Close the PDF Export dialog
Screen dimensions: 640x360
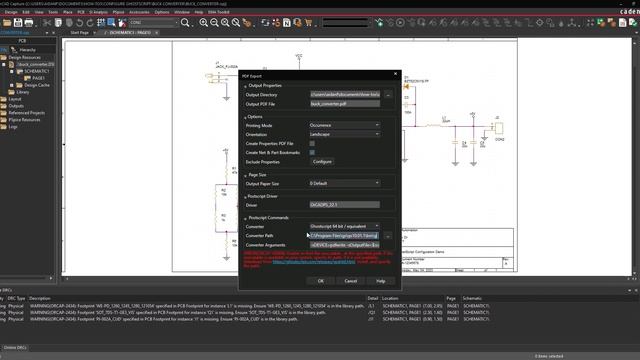pos(395,74)
